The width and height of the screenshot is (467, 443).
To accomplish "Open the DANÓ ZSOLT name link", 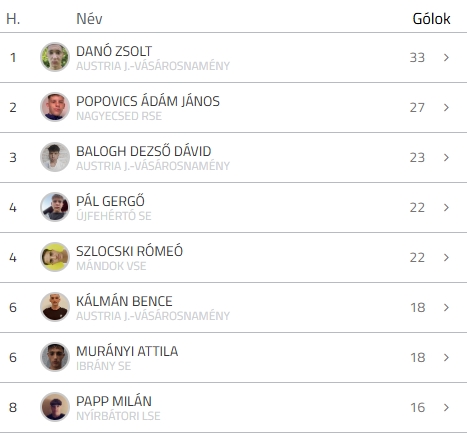I will [x=114, y=51].
